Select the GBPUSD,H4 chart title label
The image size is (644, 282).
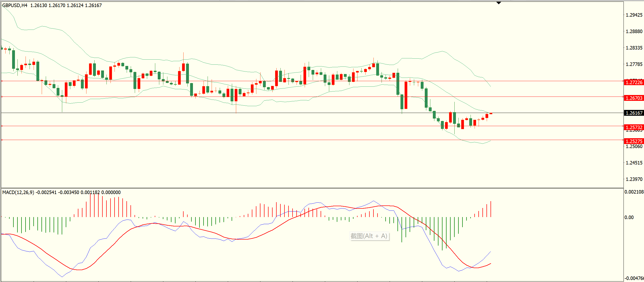(15, 5)
